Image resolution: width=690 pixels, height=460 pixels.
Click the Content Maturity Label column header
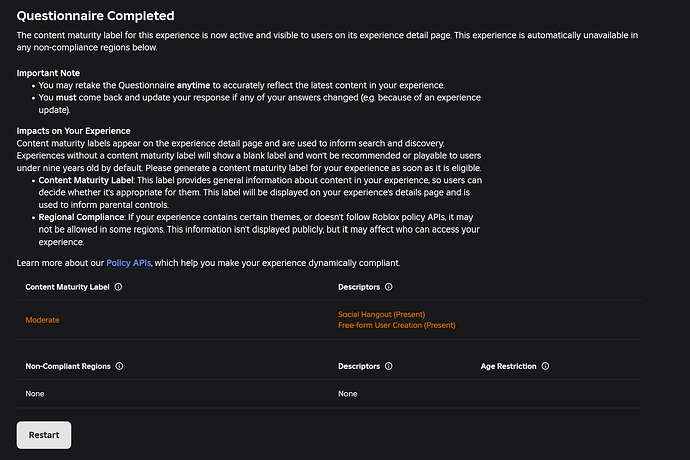pos(67,287)
